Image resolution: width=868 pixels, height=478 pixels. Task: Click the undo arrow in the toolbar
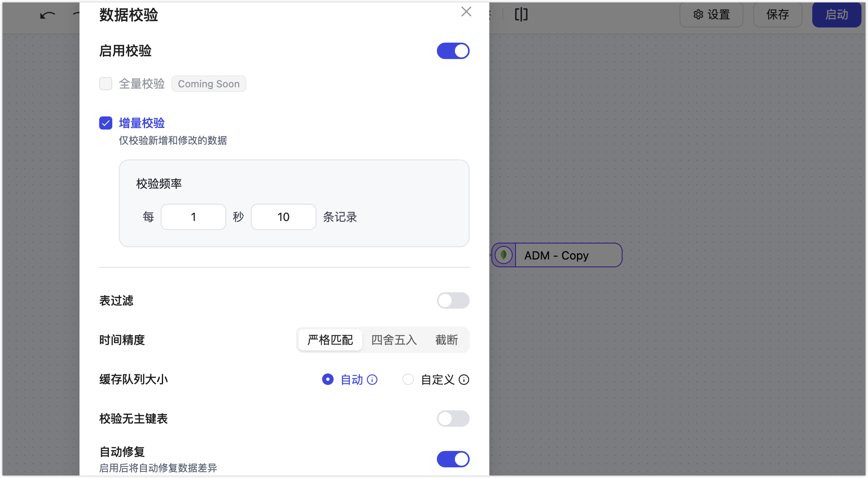(47, 14)
